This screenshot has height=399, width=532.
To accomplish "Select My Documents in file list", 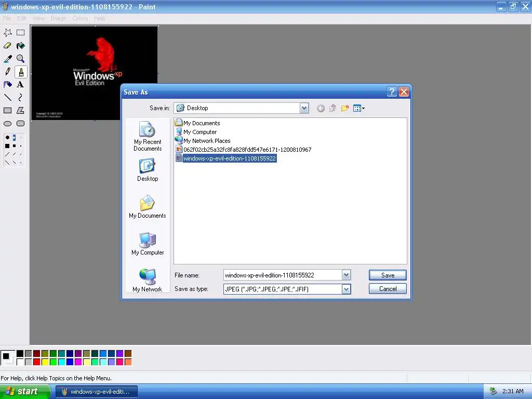I will (197, 123).
